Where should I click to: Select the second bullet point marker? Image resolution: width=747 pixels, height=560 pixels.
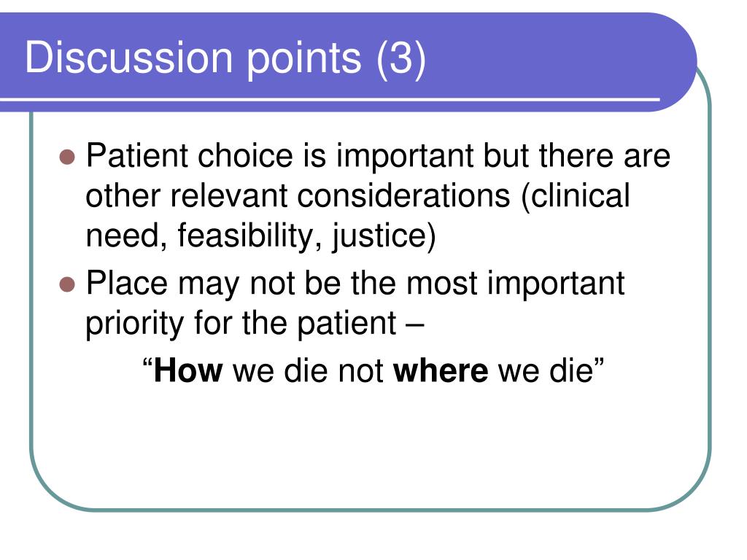(67, 284)
